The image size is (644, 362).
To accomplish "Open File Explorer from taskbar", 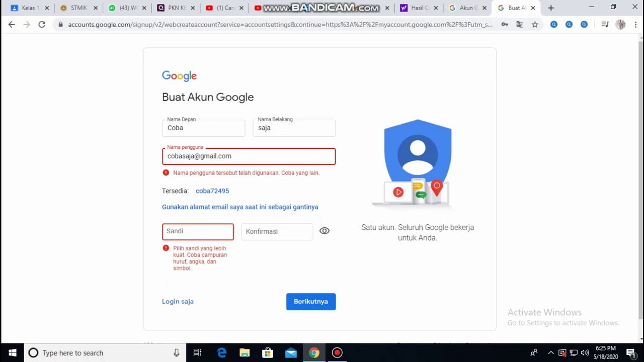I will tap(245, 353).
